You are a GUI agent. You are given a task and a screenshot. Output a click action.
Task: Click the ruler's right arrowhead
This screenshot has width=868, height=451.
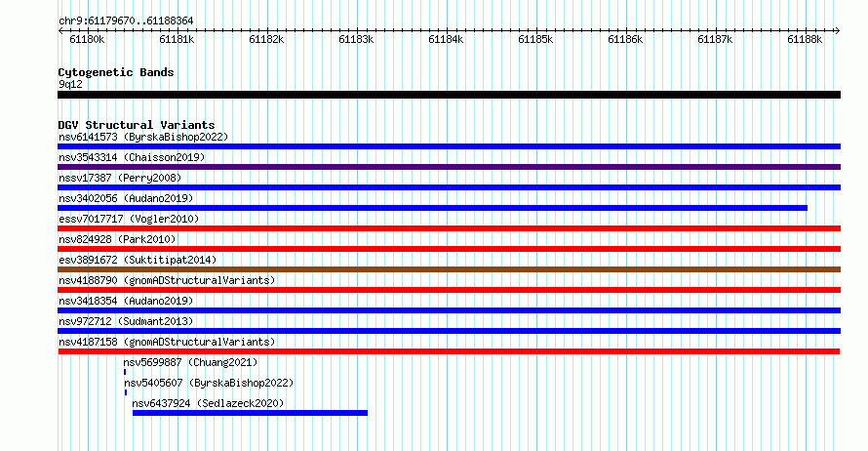837,31
